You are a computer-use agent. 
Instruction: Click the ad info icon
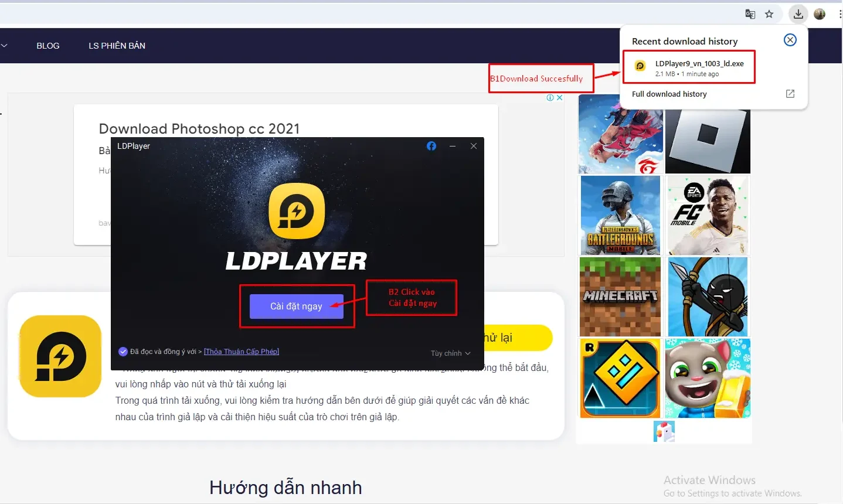(x=550, y=98)
